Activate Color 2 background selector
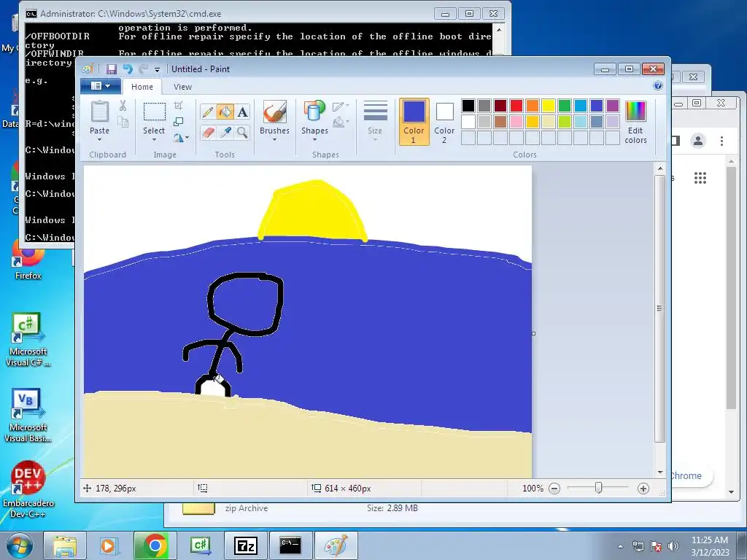This screenshot has height=560, width=747. (444, 122)
